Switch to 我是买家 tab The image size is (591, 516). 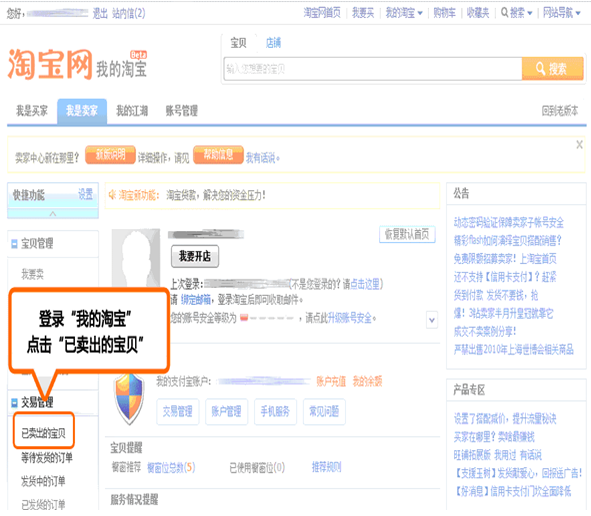[x=32, y=111]
